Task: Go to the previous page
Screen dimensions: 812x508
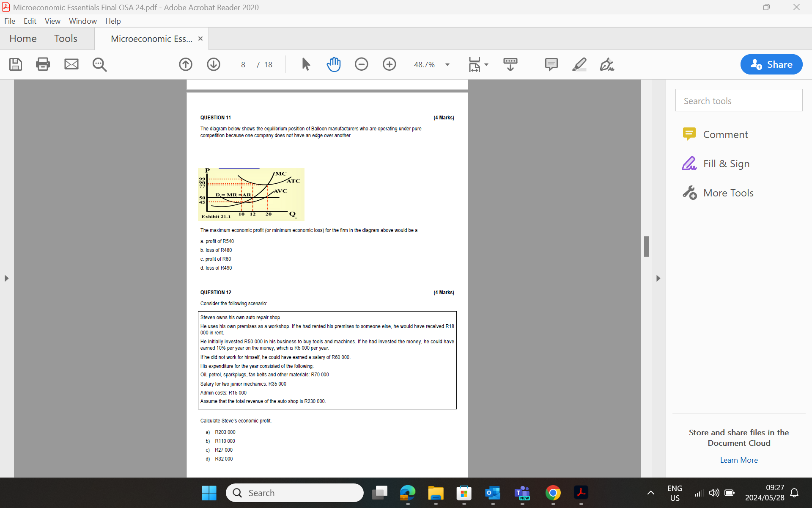Action: pos(185,64)
